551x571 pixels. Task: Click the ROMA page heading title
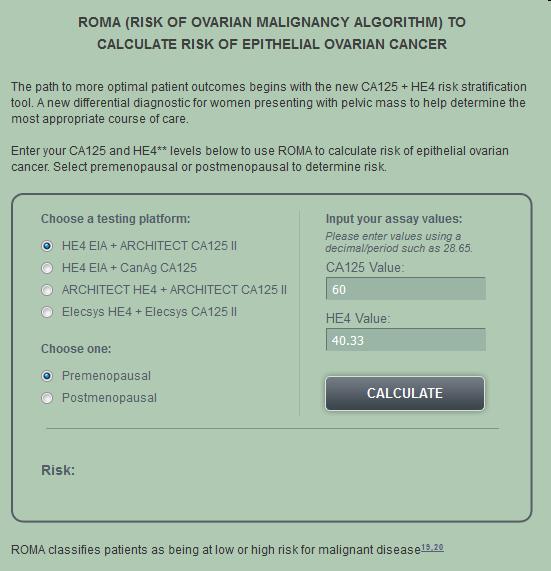tap(272, 33)
